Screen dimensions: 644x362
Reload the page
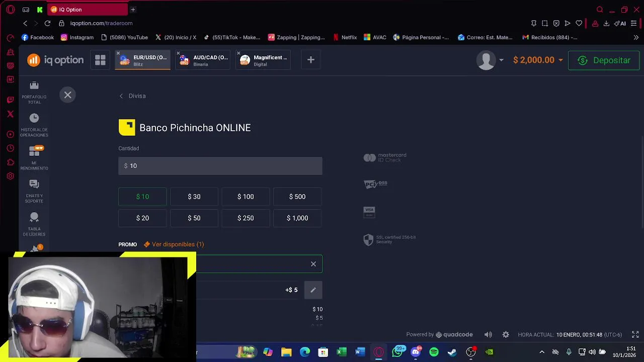[x=47, y=23]
